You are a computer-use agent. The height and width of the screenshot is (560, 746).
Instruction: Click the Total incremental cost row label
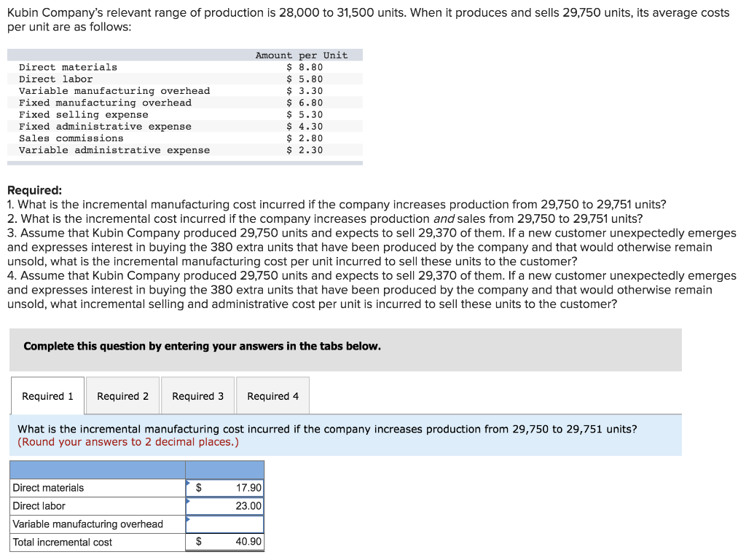pyautogui.click(x=63, y=542)
